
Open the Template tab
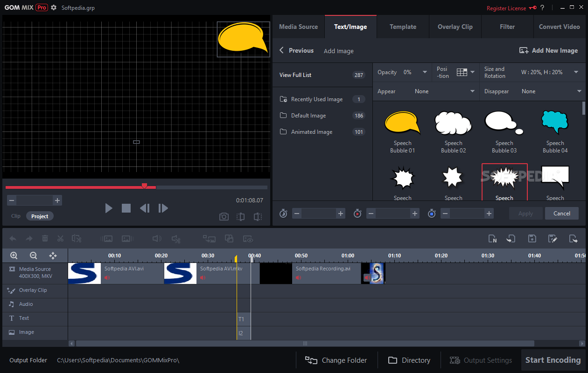point(403,27)
